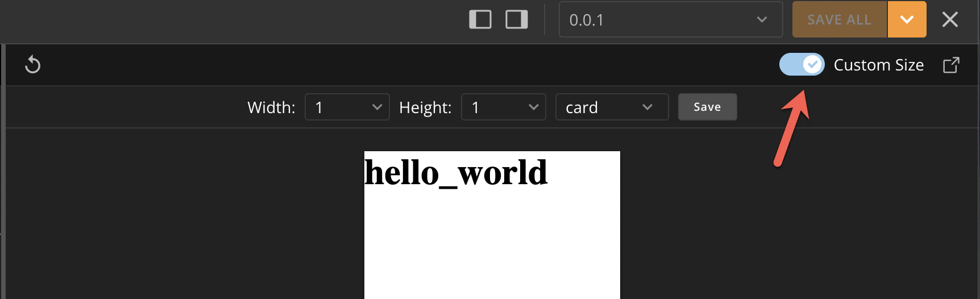Open the Width dropdown
Viewport: 980px width, 299px height.
[x=347, y=107]
